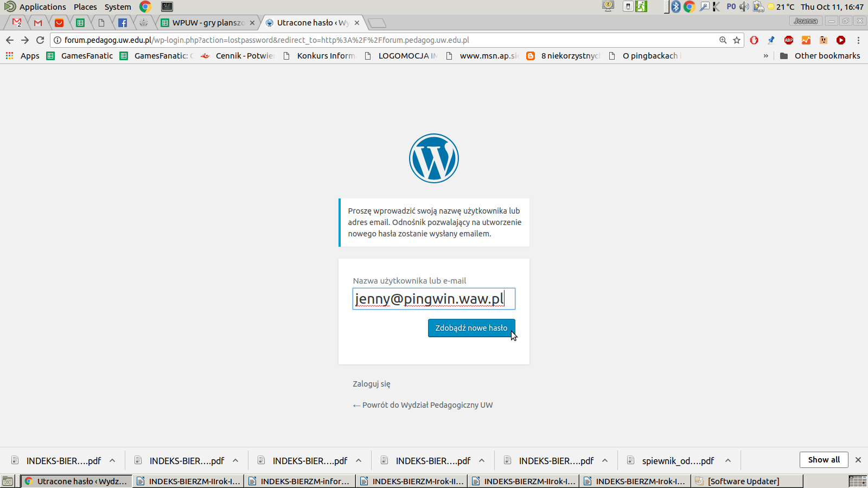Switch to INDEKS-BIERZM-infor taskbar window
868x488 pixels.
click(x=299, y=481)
